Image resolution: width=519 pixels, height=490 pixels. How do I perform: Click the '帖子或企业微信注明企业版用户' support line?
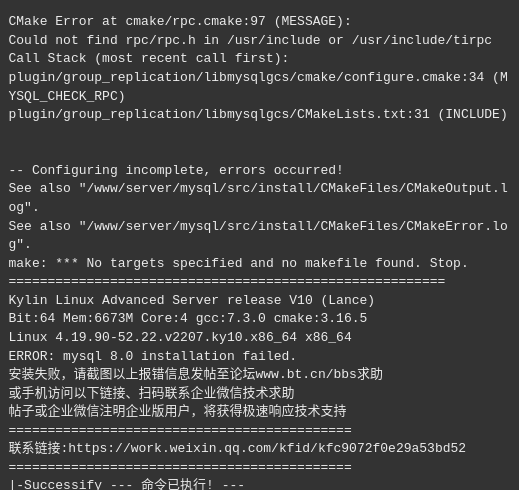click(178, 411)
